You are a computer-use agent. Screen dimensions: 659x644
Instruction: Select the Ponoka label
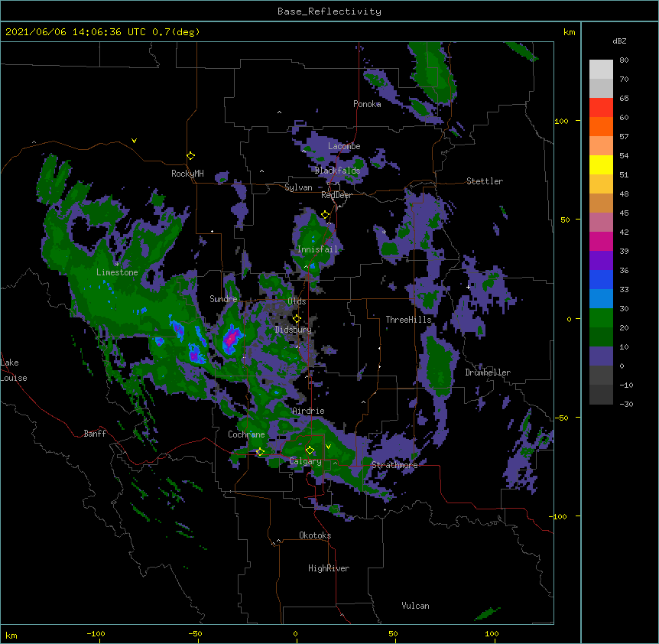coord(367,104)
